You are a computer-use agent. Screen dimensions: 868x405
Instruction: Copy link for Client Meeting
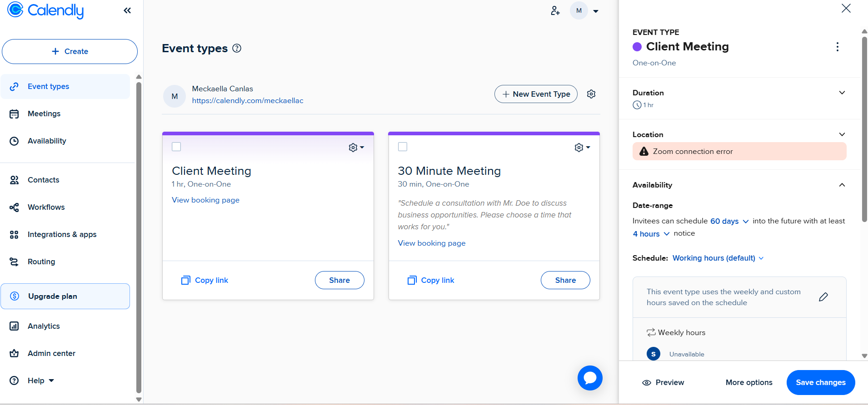point(205,280)
